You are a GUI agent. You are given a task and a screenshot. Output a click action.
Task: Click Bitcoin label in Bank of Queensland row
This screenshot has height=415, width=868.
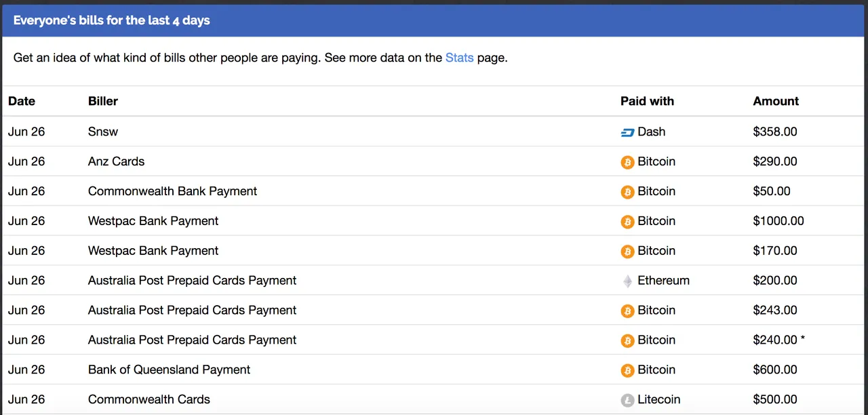click(x=656, y=370)
